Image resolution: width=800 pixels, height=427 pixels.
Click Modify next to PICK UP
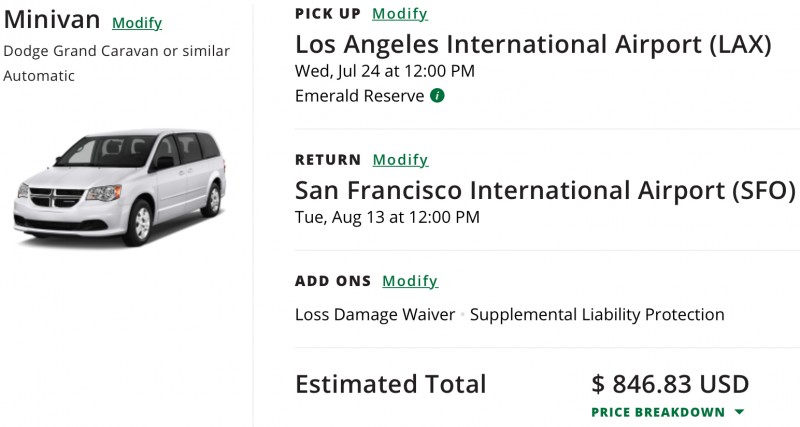pyautogui.click(x=400, y=14)
